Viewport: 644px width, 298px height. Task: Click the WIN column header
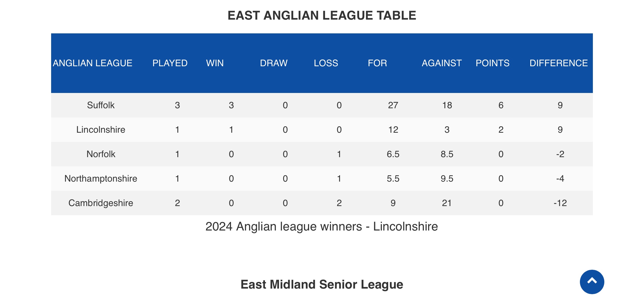[x=215, y=63]
